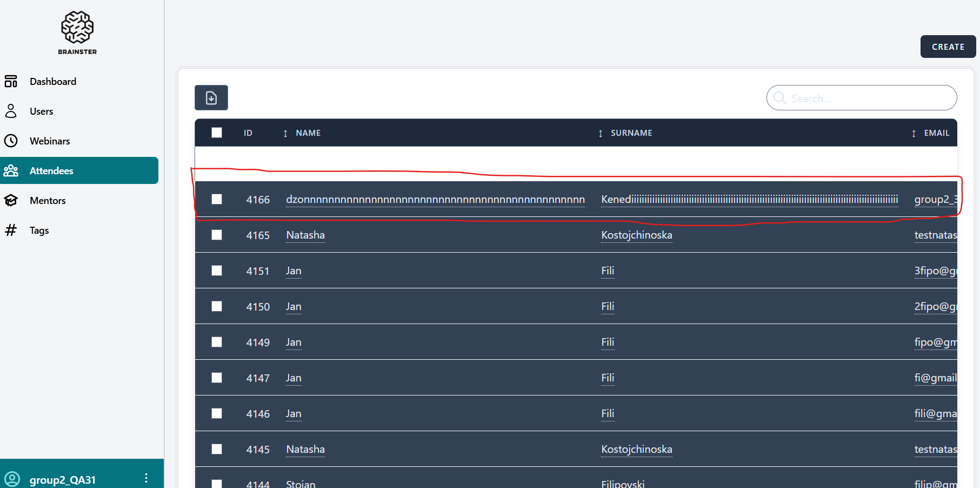980x488 pixels.
Task: Open the three-dot menu beside group2_QA31
Action: tap(146, 478)
